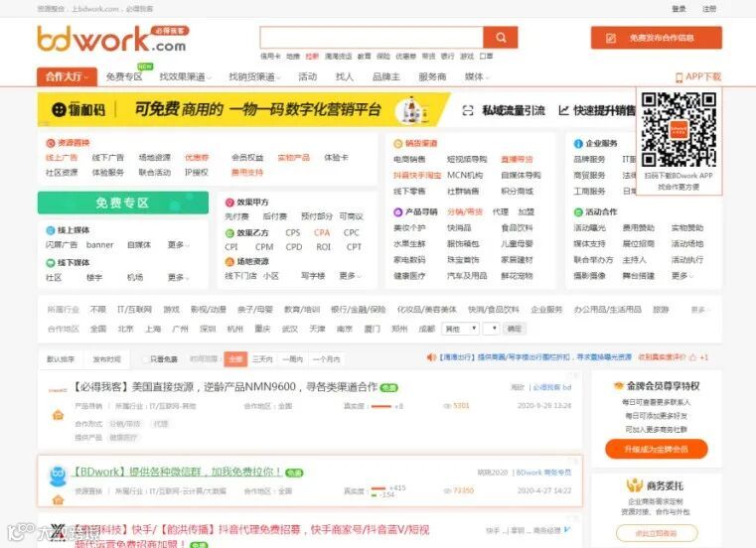Switch to 发布时间 sort tab
This screenshot has width=756, height=548.
click(106, 359)
